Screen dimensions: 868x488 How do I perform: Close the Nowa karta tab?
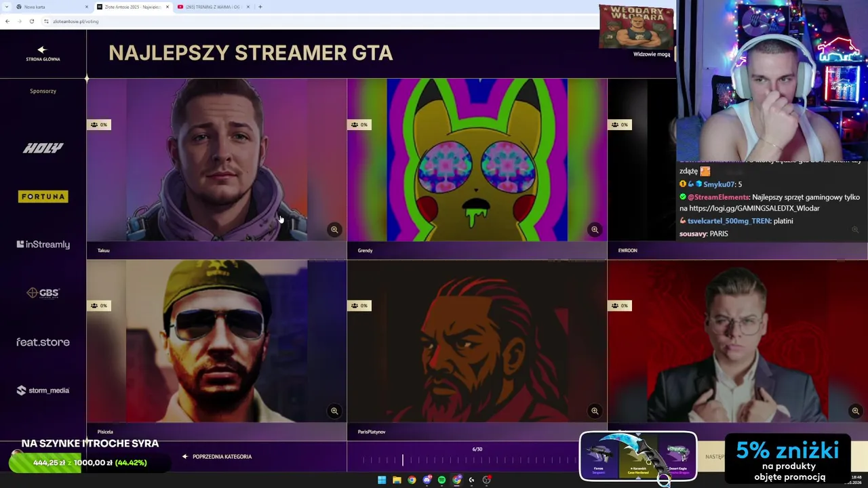pos(87,7)
